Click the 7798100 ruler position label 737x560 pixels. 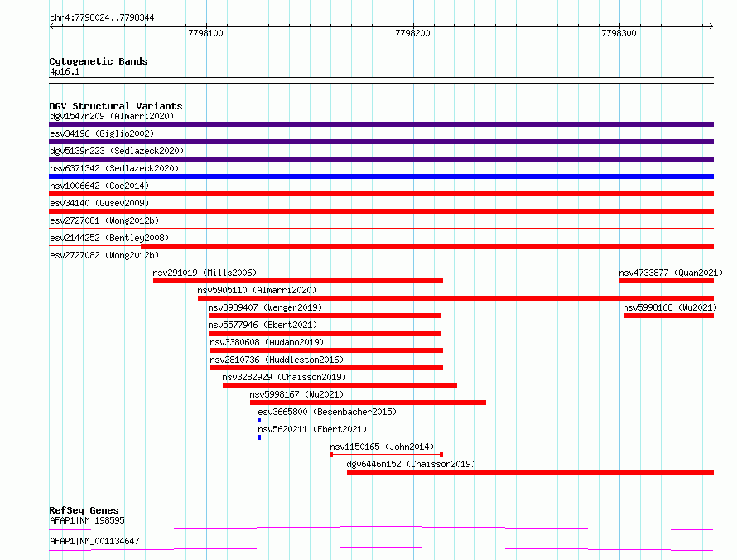pos(205,33)
